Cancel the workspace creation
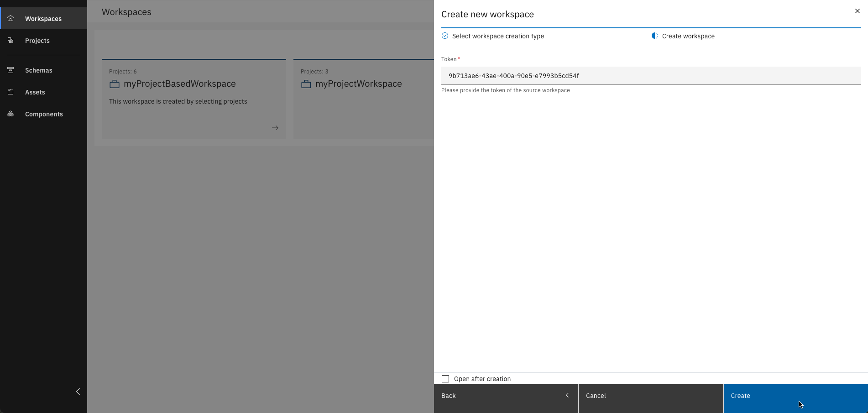 [x=596, y=396]
